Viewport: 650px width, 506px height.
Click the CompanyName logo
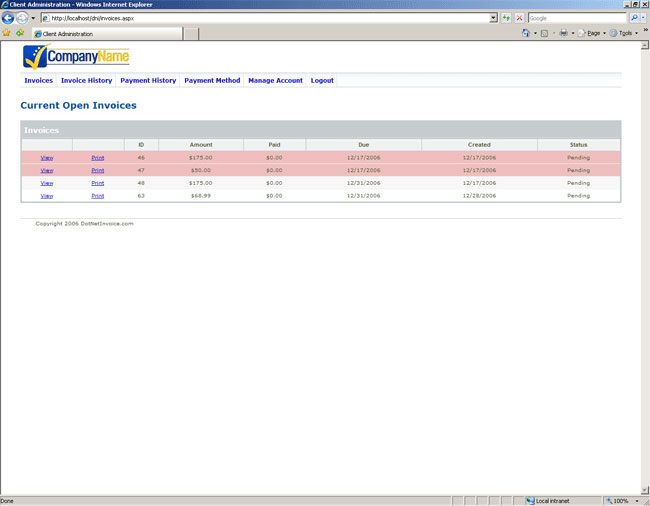pyautogui.click(x=76, y=57)
